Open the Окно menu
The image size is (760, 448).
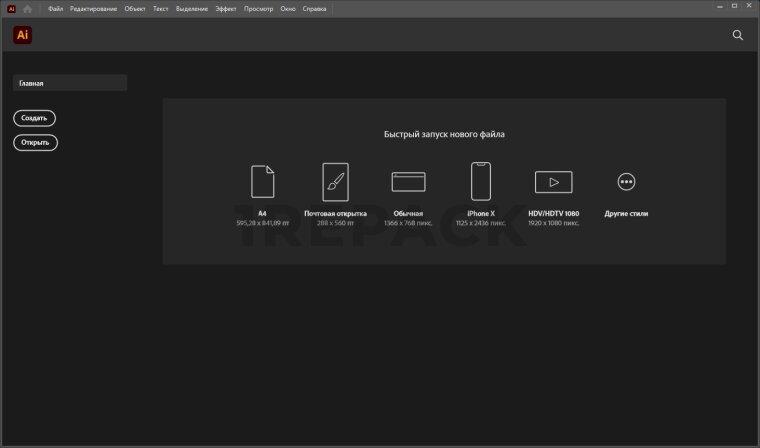(x=287, y=8)
